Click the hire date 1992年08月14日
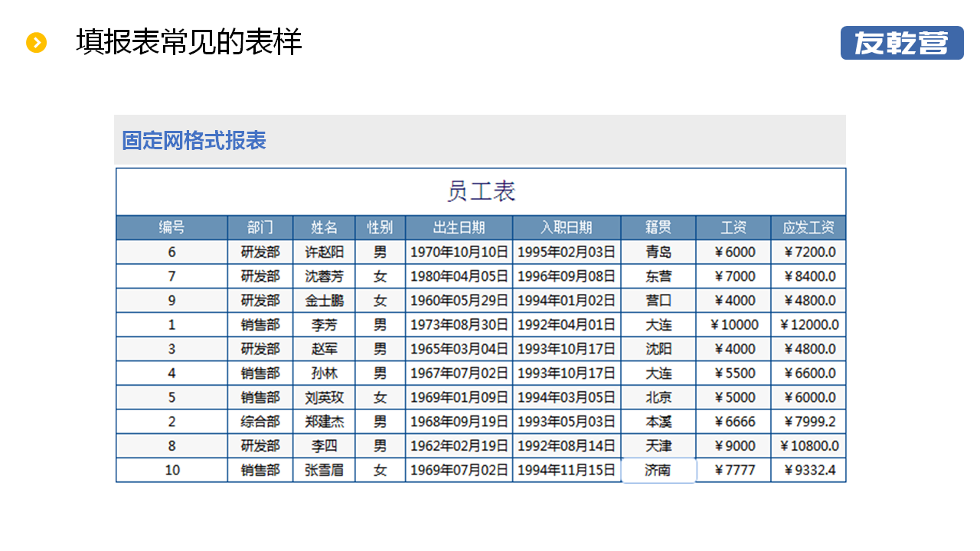The image size is (980, 551). (x=567, y=446)
